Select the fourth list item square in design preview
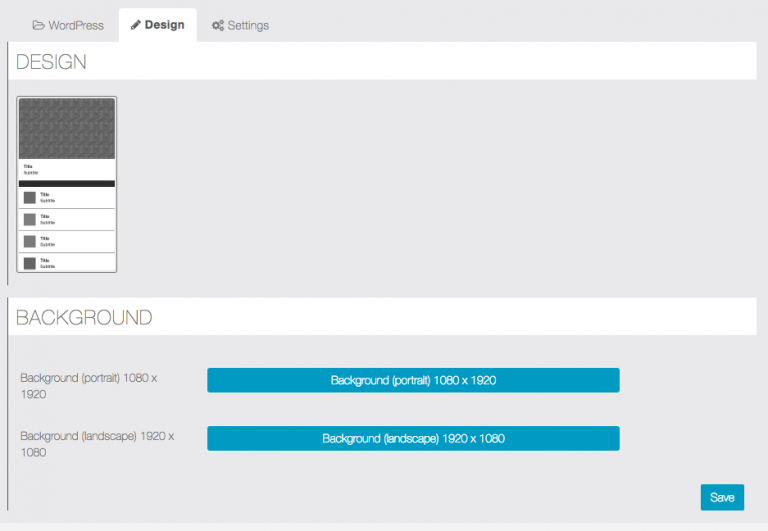Screen dimensions: 768x531 (x=30, y=263)
